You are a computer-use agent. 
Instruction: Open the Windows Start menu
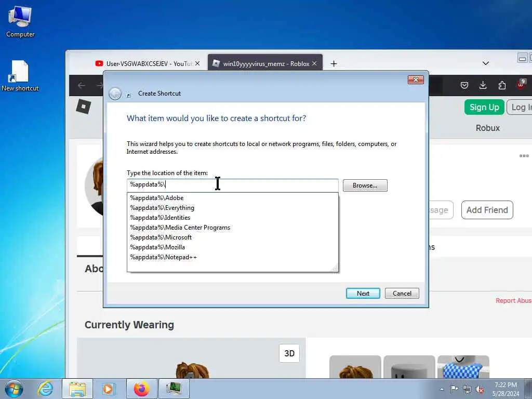[14, 389]
